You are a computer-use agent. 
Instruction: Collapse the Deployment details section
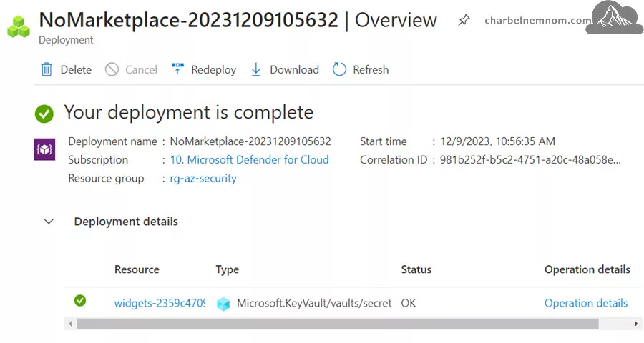tap(49, 222)
